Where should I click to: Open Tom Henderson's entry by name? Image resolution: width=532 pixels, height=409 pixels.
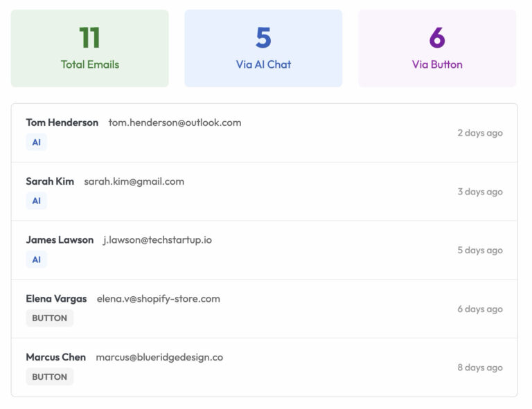[62, 122]
